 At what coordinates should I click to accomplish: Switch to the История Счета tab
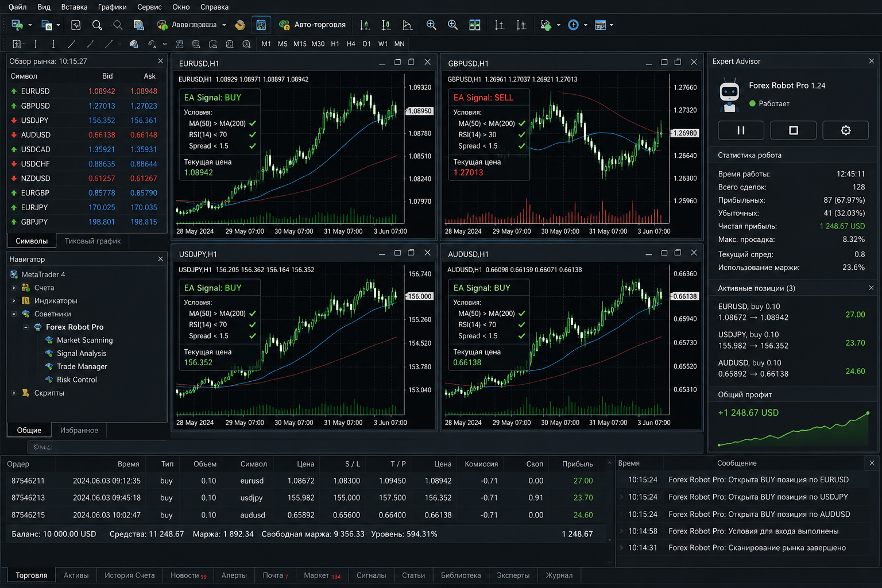tap(129, 575)
